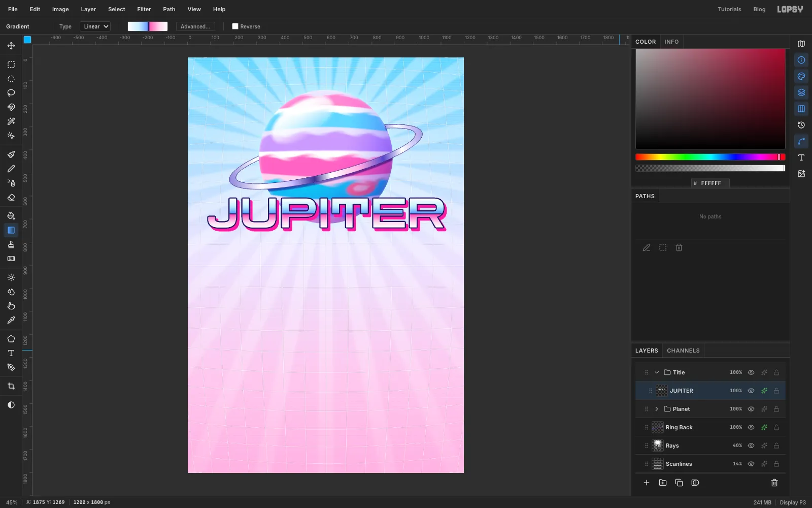
Task: Lock the JUPITER layer
Action: (x=776, y=391)
